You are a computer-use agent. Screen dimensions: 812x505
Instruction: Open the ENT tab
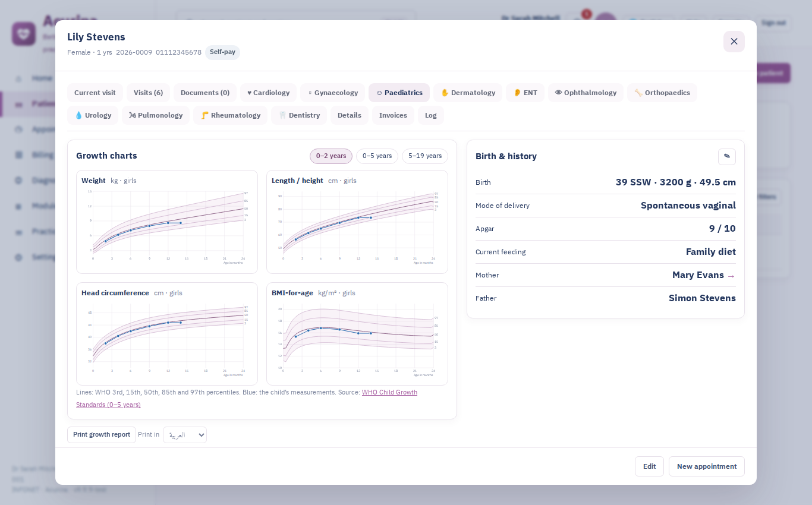[x=525, y=93]
